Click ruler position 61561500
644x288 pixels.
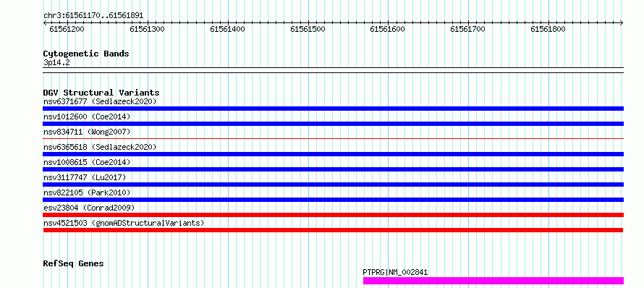(x=308, y=29)
